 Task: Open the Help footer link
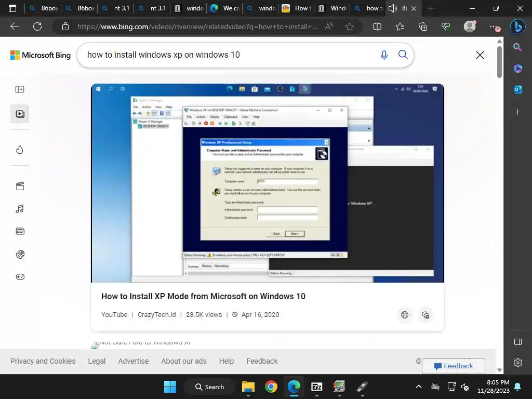(227, 361)
